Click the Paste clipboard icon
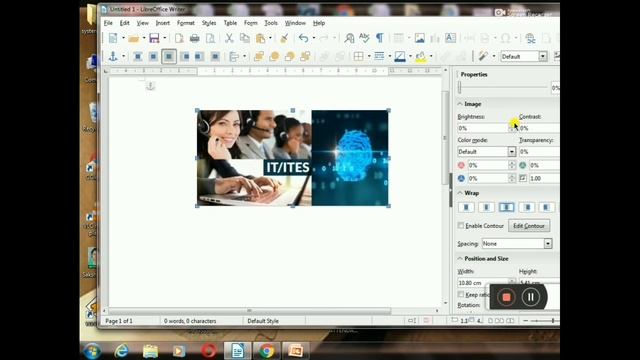640x360 pixels. 260,38
